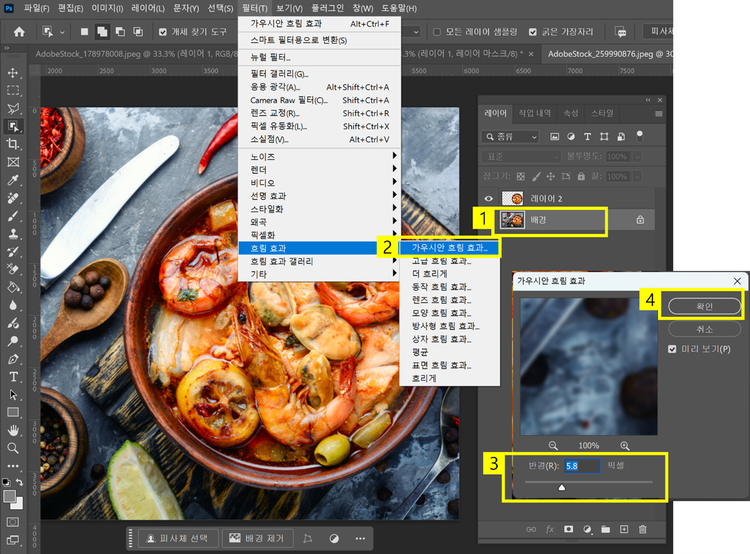Toggle the lock all layer icon

[581, 177]
